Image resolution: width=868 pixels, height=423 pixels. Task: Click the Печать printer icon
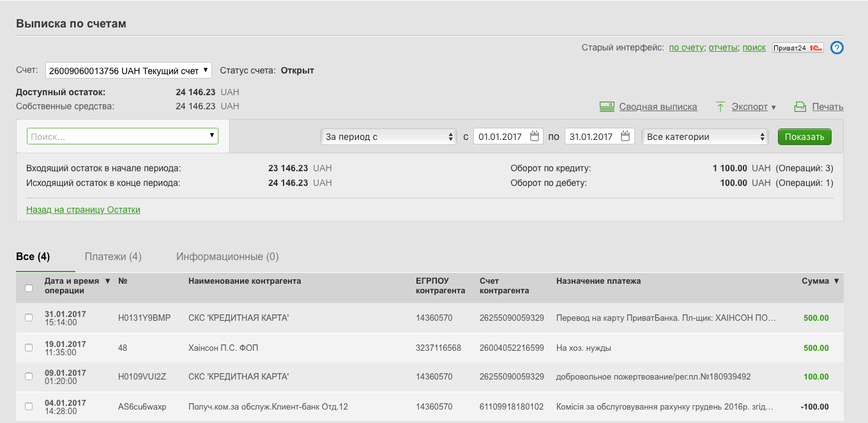pos(800,107)
